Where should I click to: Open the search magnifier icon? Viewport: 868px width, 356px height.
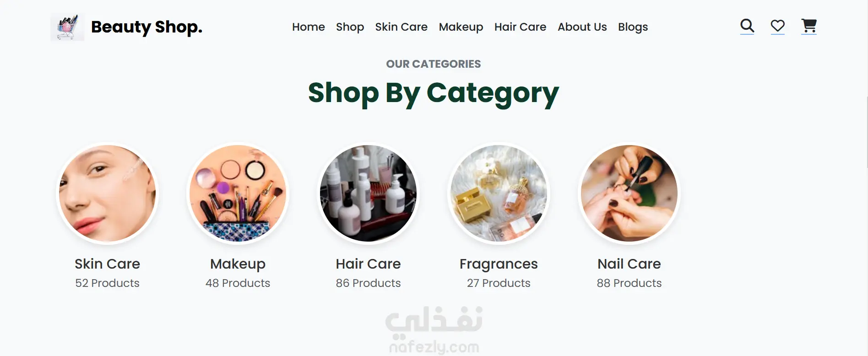click(747, 26)
